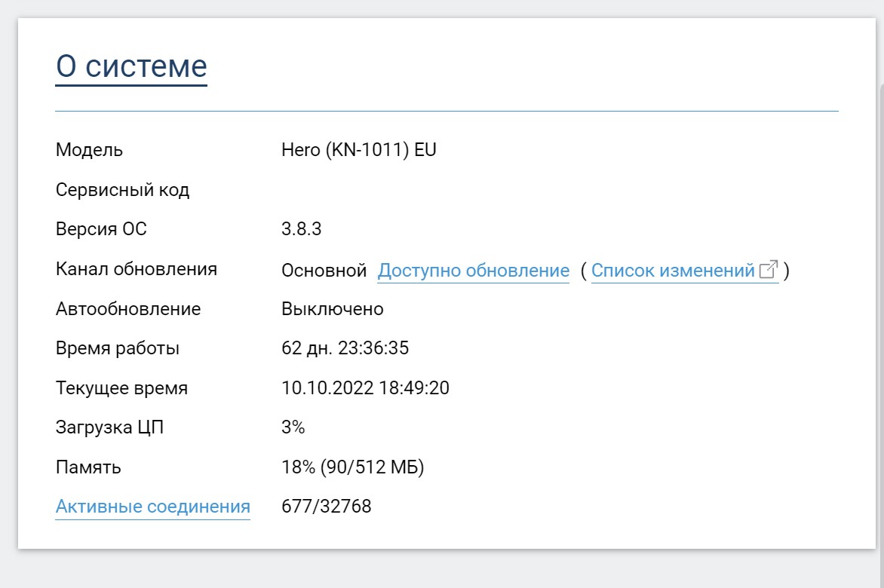Screen dimensions: 884x588
Task: Click the model value "Hero (KN-1011) EU"
Action: [x=359, y=150]
